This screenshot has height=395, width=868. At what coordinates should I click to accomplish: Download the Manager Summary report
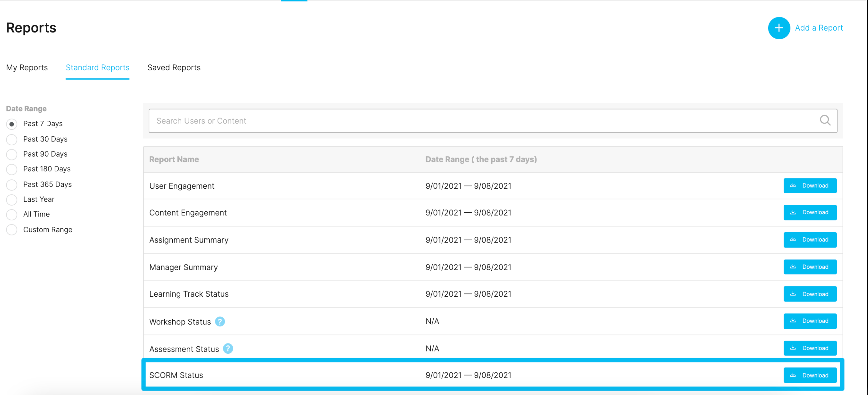(810, 267)
